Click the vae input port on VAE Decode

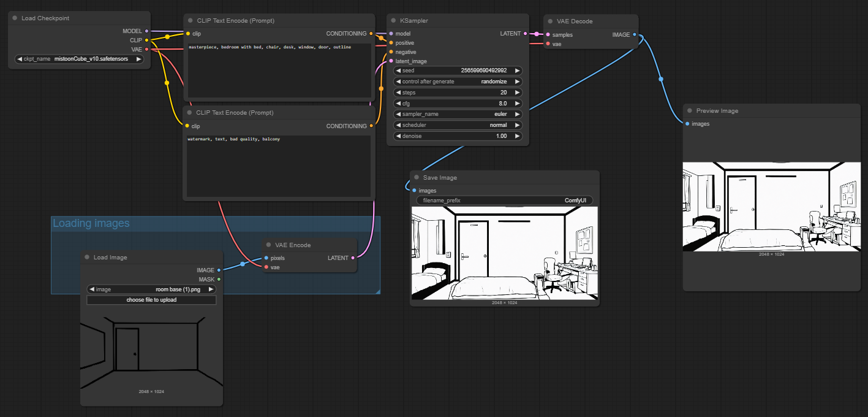548,44
